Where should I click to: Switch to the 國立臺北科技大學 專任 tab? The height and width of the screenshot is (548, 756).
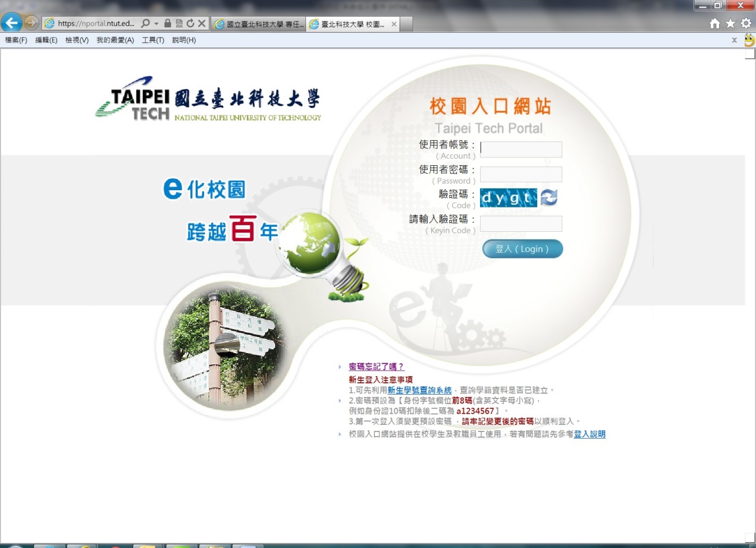[x=259, y=24]
